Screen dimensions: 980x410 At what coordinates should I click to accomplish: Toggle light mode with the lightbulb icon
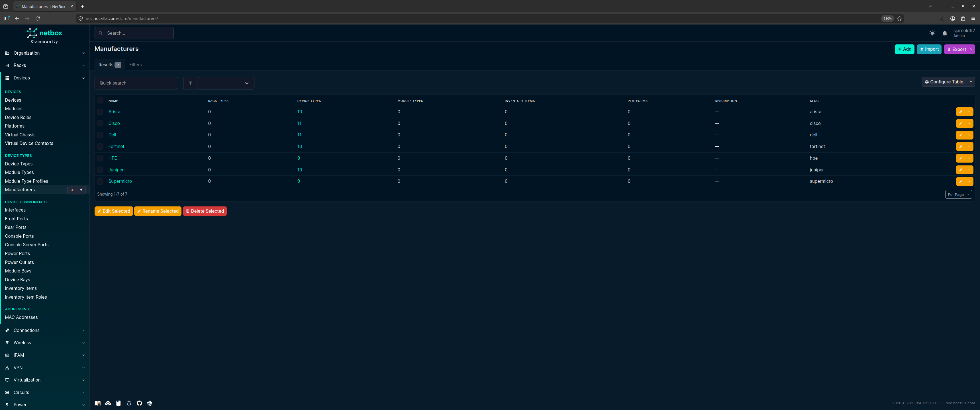[x=932, y=34]
